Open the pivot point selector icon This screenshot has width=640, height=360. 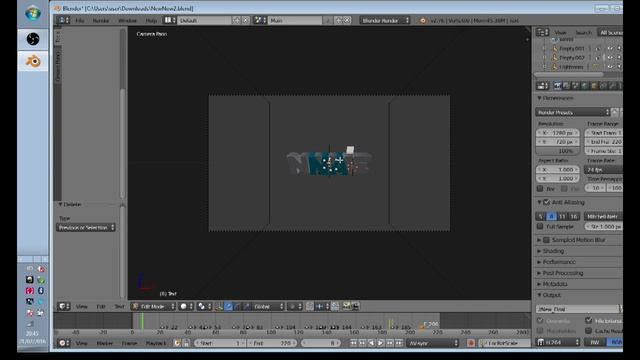(203, 306)
